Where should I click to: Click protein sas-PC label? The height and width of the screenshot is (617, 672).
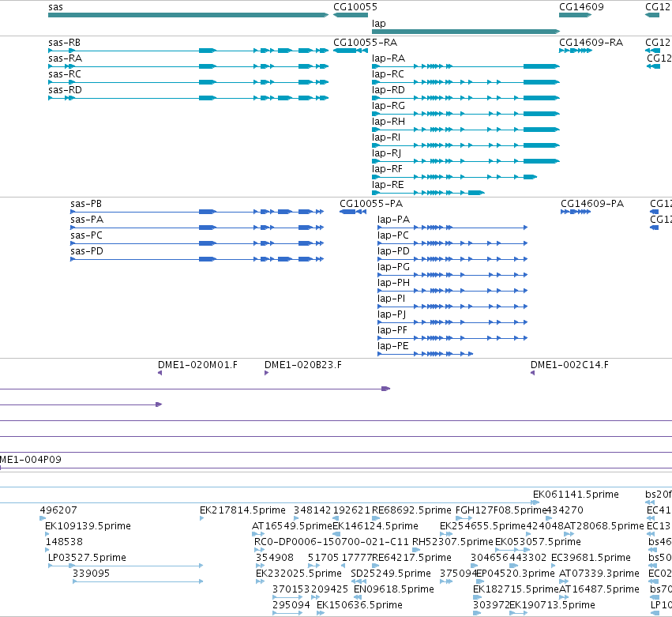click(x=87, y=235)
